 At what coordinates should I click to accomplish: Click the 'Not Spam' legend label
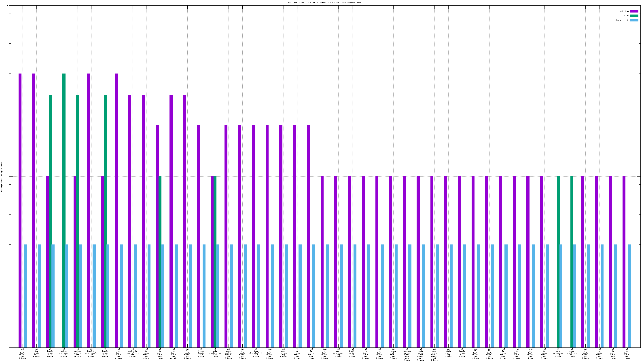pyautogui.click(x=624, y=11)
